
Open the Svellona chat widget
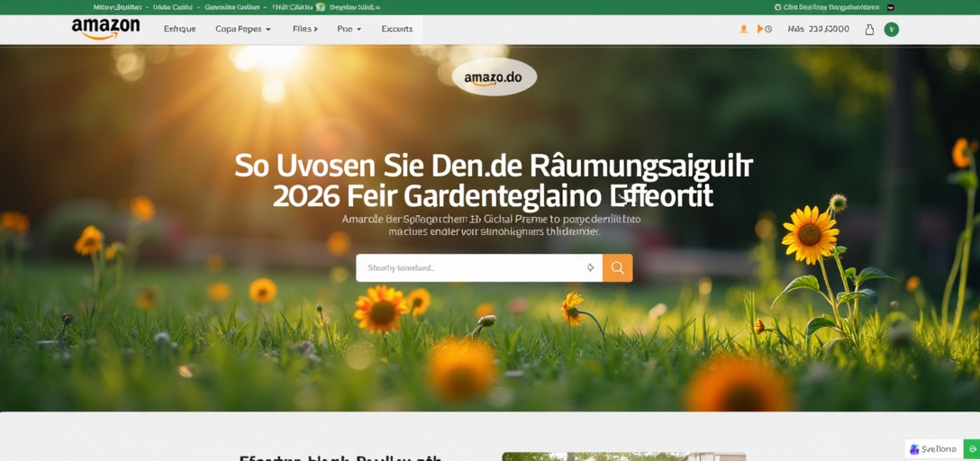pos(934,449)
